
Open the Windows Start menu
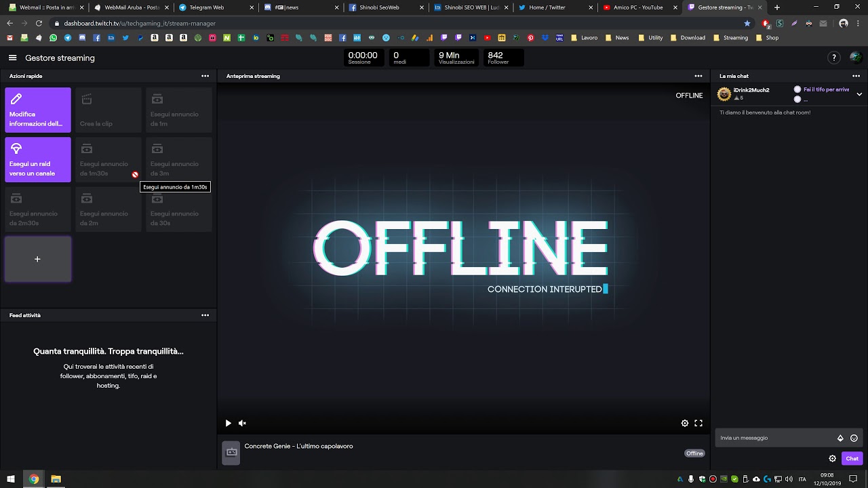pos(11,479)
